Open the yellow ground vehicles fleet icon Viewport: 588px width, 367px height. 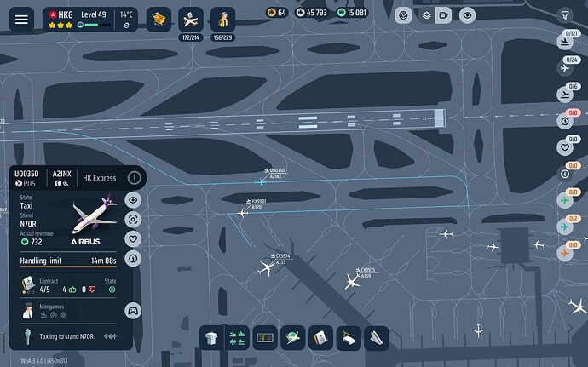[x=159, y=18]
